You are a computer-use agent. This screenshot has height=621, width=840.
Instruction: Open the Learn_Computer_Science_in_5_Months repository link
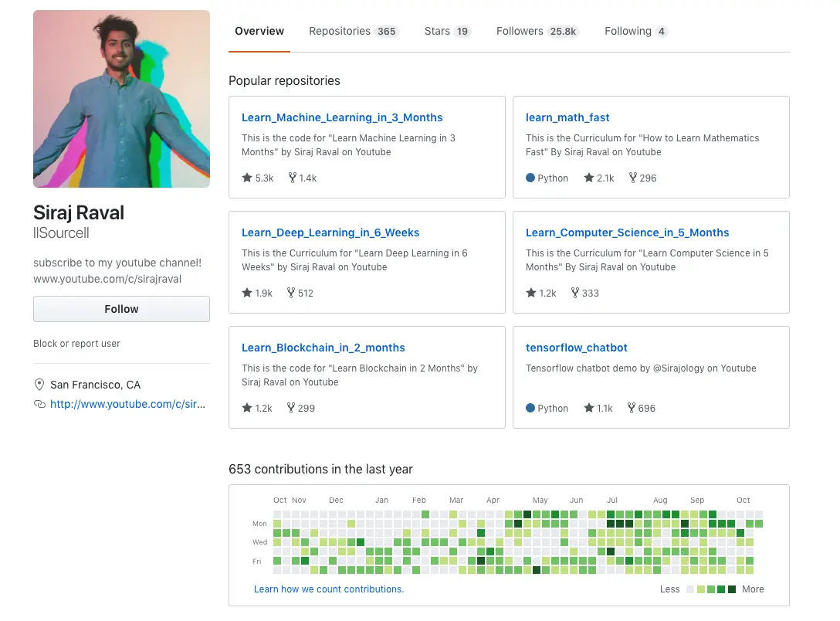point(627,232)
